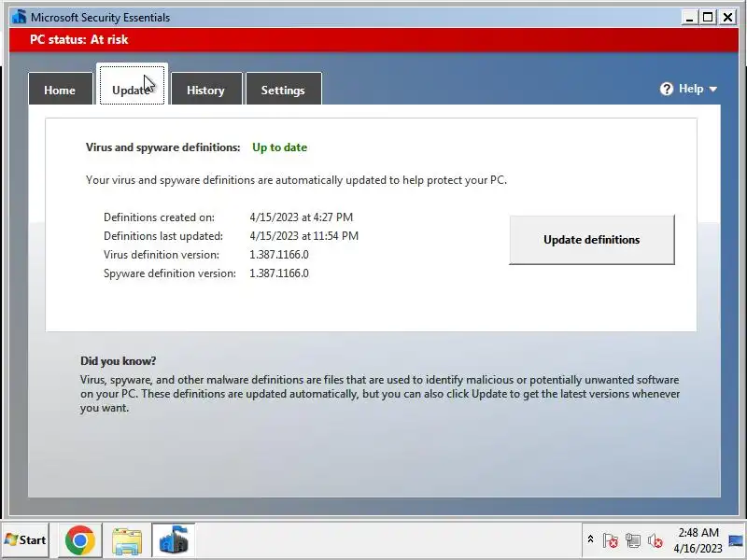
Task: Show hidden tray icons arrow
Action: click(590, 539)
